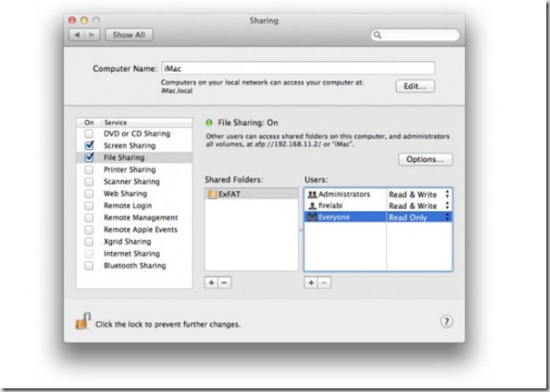Select Printer Sharing service row
This screenshot has width=550, height=392.
[x=135, y=169]
